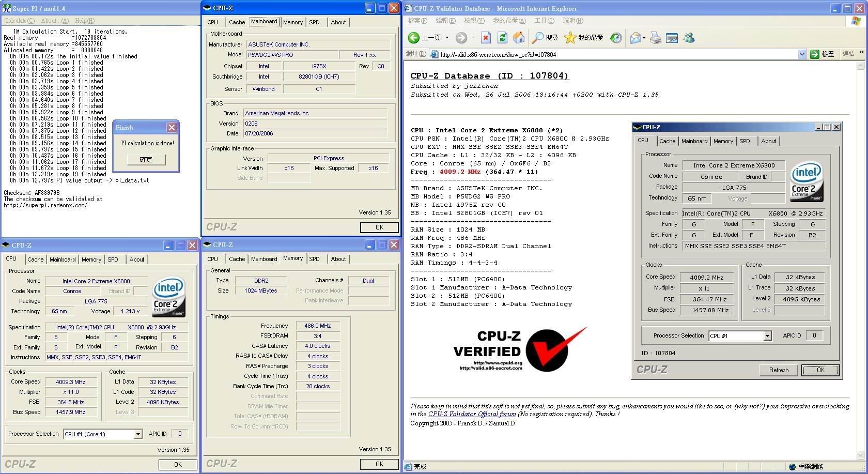This screenshot has width=868, height=474.
Task: Click OK in bottom-left CPU-Z CPU window
Action: 178,465
